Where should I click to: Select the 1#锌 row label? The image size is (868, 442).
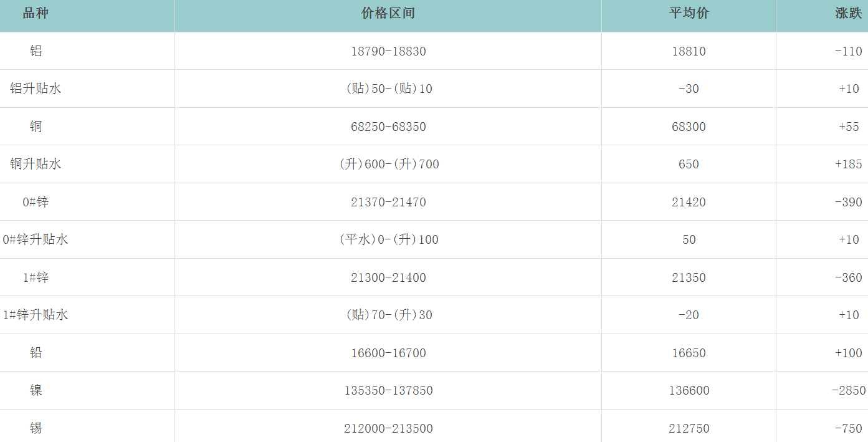tap(36, 277)
